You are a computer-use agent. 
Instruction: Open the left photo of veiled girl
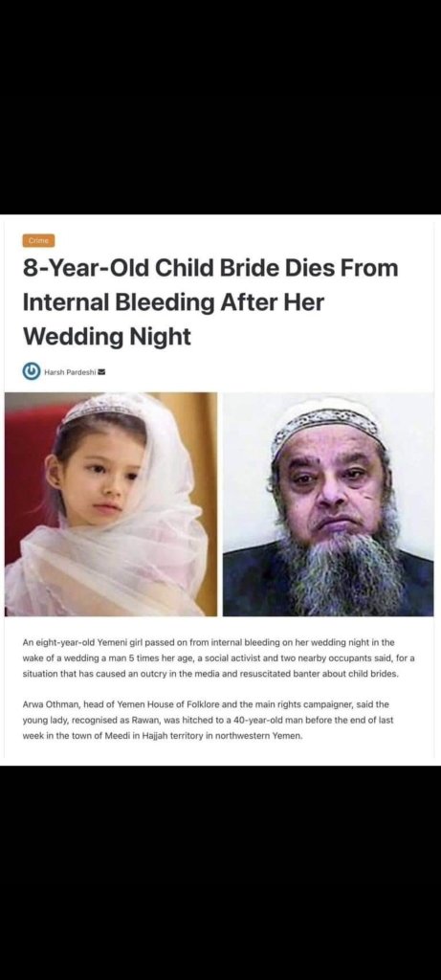tap(111, 504)
